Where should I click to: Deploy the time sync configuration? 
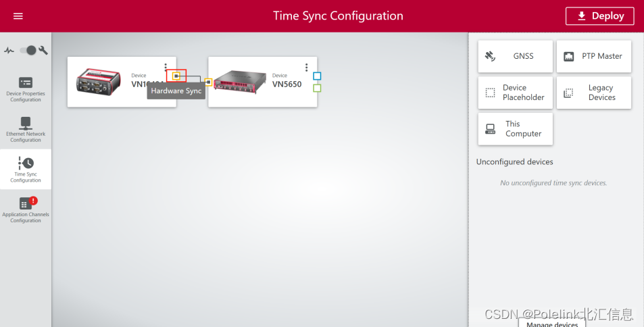(599, 16)
